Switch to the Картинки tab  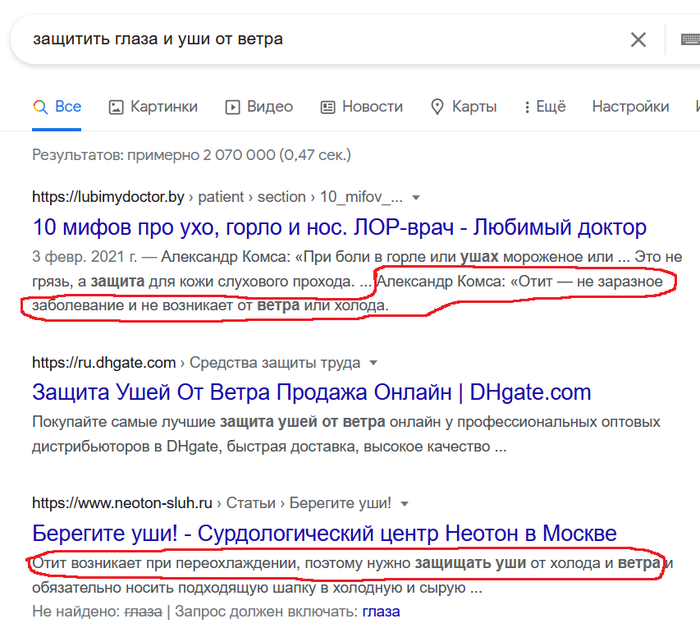point(153,107)
